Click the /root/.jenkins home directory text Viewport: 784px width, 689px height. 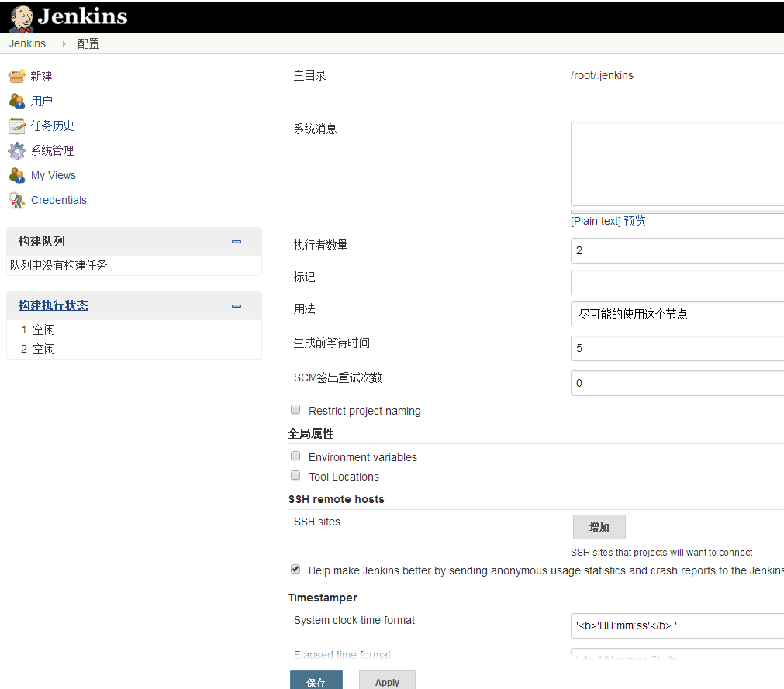pos(602,75)
